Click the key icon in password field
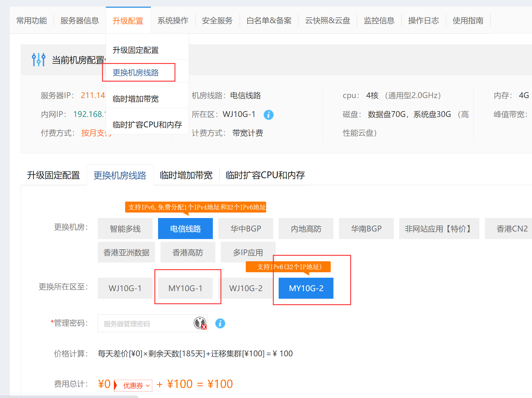This screenshot has width=532, height=398. click(x=200, y=323)
